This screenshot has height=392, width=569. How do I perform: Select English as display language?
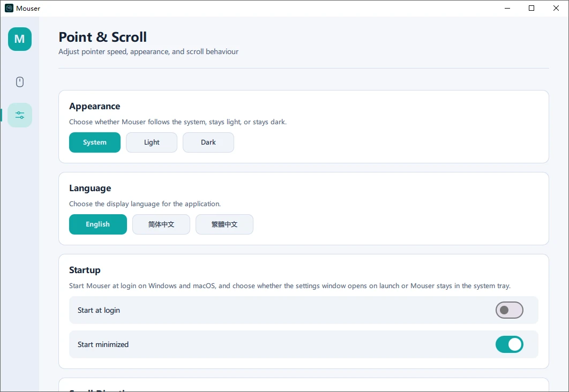(x=98, y=224)
